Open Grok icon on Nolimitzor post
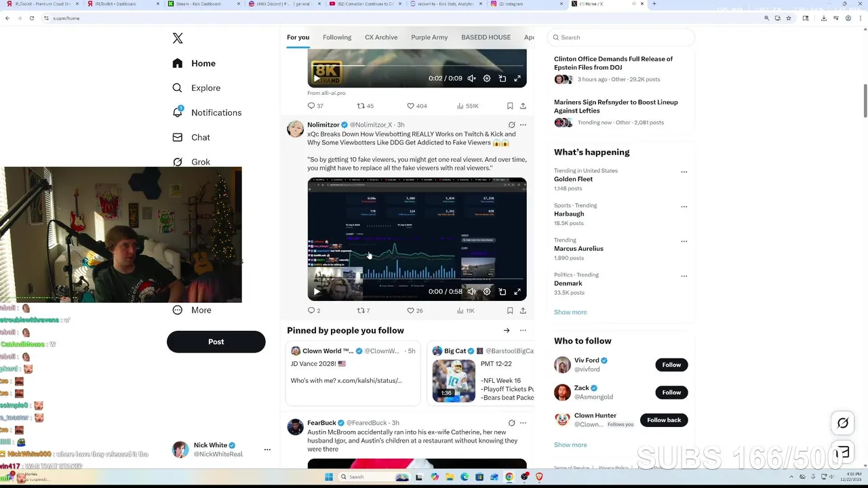 pos(511,125)
